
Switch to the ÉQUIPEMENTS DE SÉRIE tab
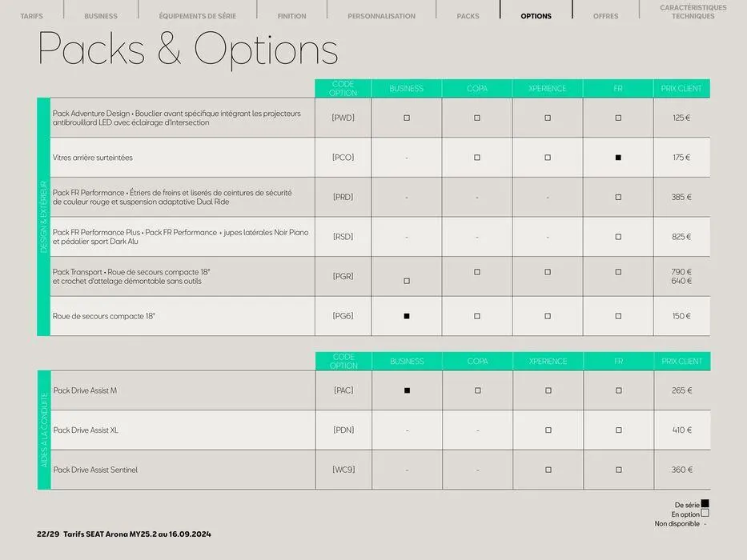coord(197,16)
